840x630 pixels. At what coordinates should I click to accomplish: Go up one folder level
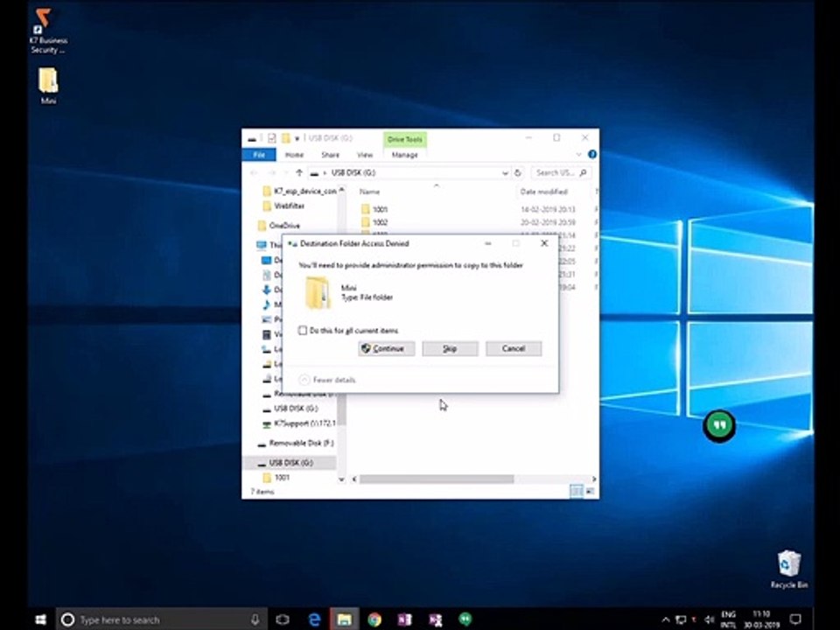point(299,172)
